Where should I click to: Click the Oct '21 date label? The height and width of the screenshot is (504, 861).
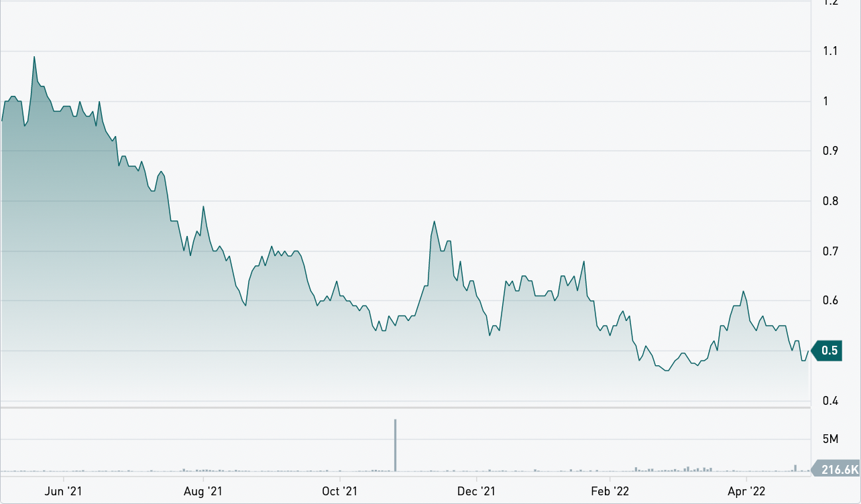pyautogui.click(x=340, y=491)
